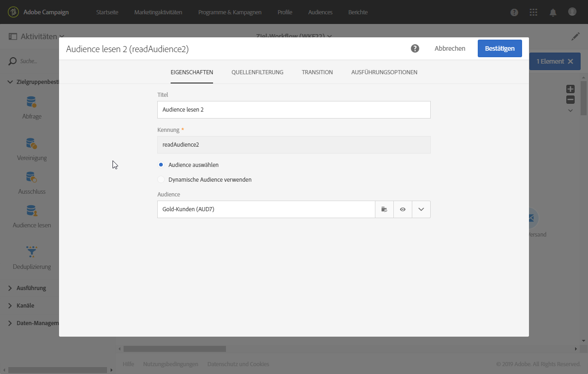This screenshot has width=588, height=374.
Task: Expand the chevron below zoom controls
Action: coord(570,111)
